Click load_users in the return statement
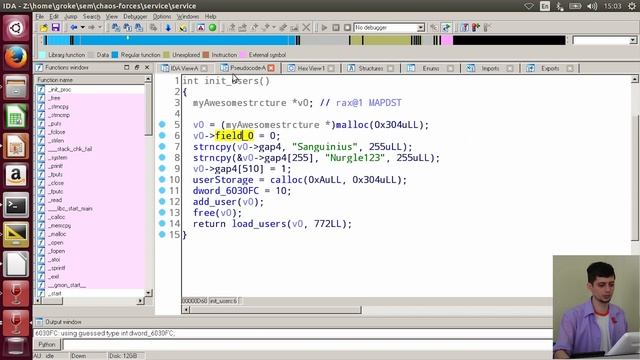640x360 pixels. point(259,224)
